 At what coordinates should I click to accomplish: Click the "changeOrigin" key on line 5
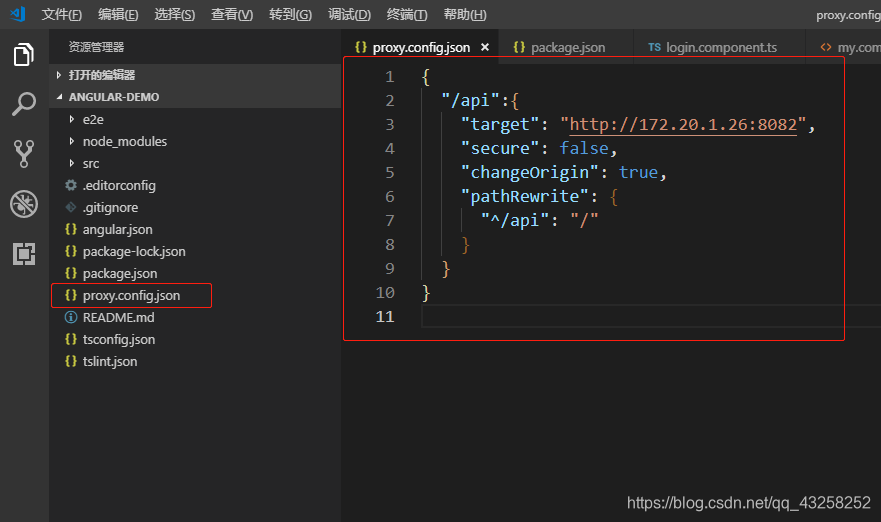click(x=530, y=173)
